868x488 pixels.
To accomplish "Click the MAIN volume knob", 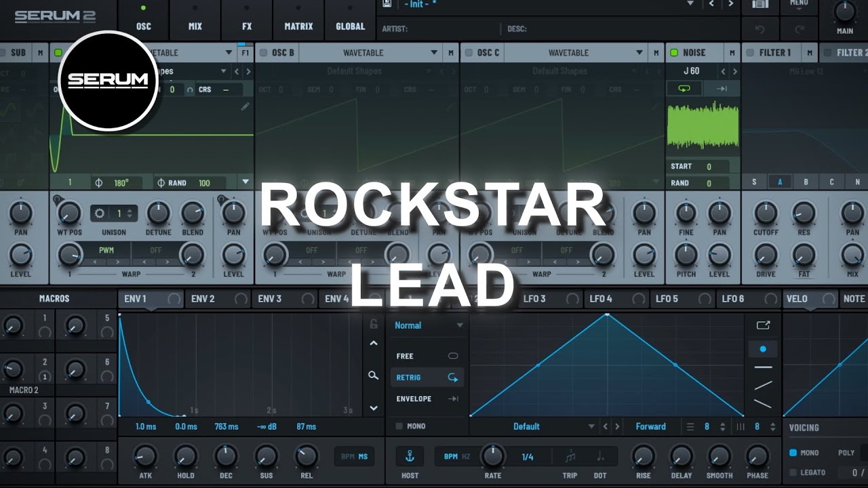I will [x=845, y=12].
